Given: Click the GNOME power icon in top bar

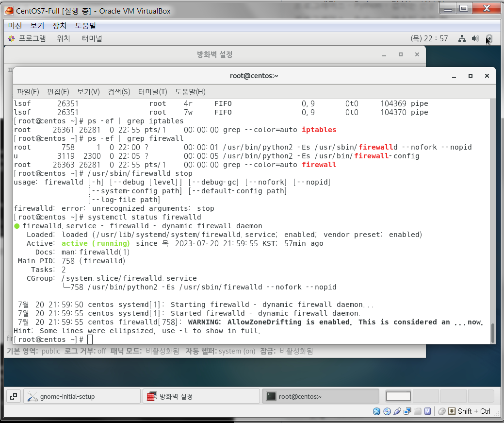Looking at the screenshot, I should pyautogui.click(x=489, y=39).
